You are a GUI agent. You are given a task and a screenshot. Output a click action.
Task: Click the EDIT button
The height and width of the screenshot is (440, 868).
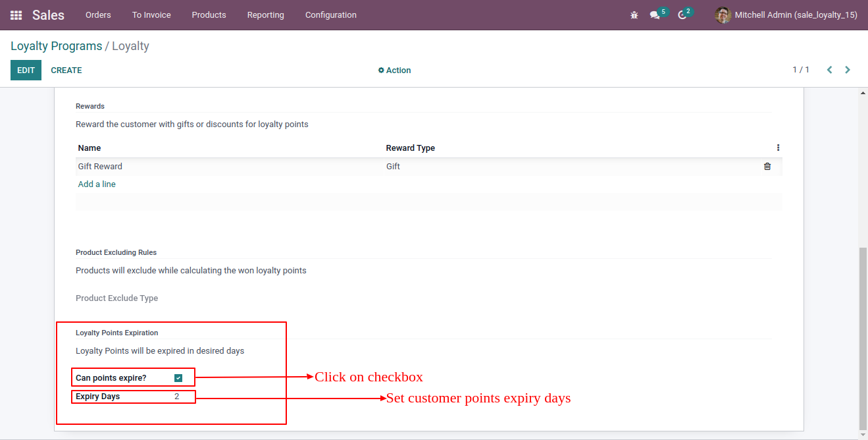coord(26,70)
